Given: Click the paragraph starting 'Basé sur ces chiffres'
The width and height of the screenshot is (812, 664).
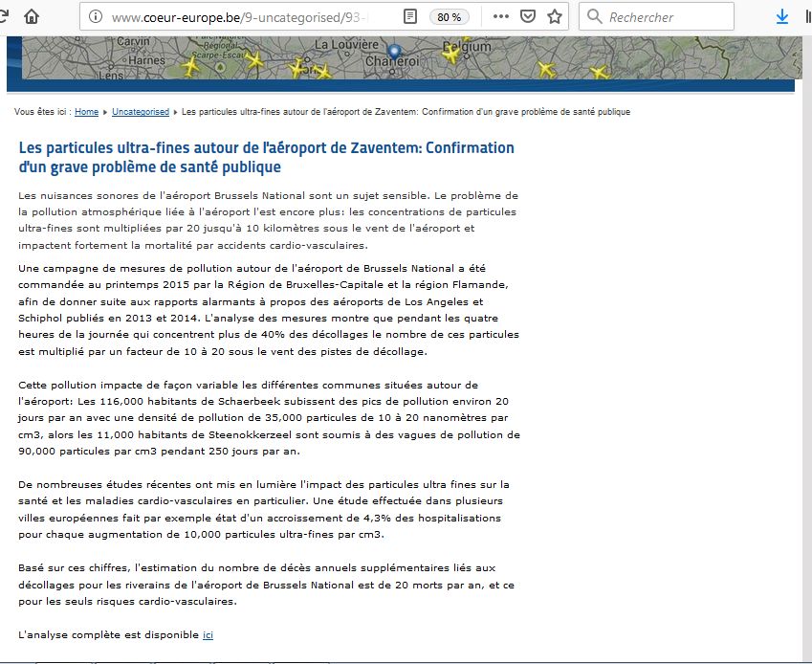Looking at the screenshot, I should 266,585.
